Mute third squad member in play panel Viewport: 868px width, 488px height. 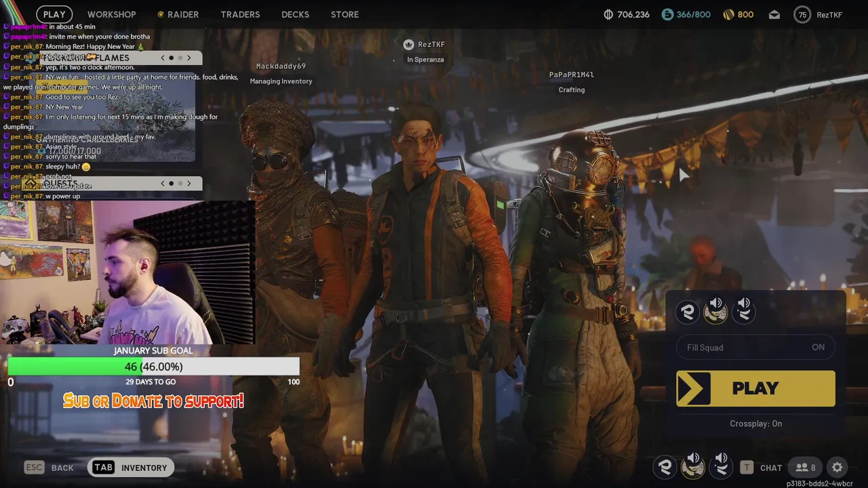tap(744, 310)
